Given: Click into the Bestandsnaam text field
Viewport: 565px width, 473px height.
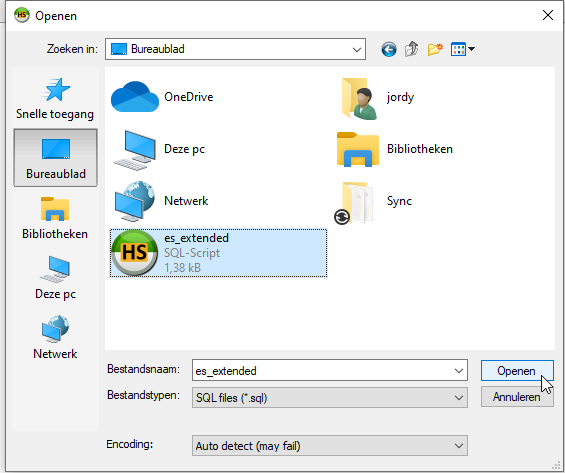Looking at the screenshot, I should pyautogui.click(x=322, y=370).
